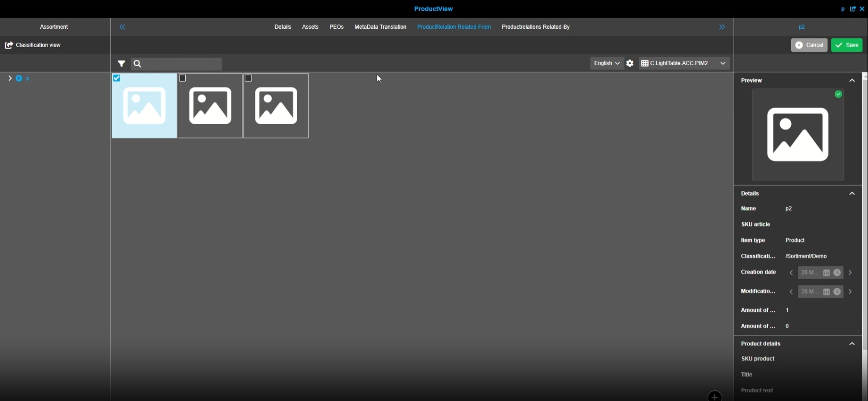Click the 'SKU article' label
Viewport: 868px width, 401px height.
coord(756,224)
